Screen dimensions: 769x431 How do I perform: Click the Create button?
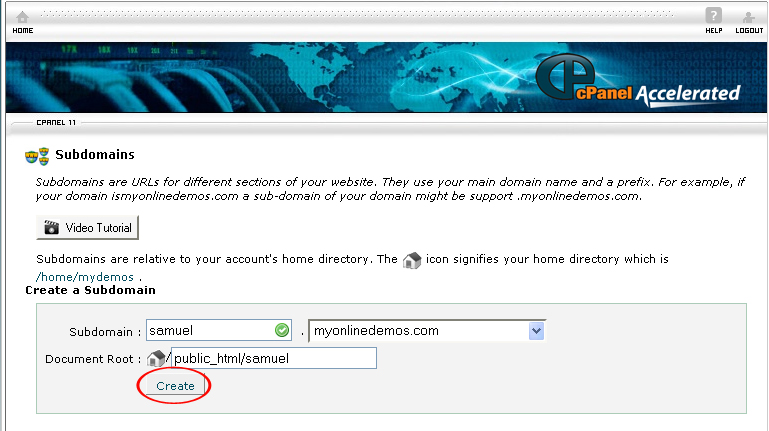175,386
